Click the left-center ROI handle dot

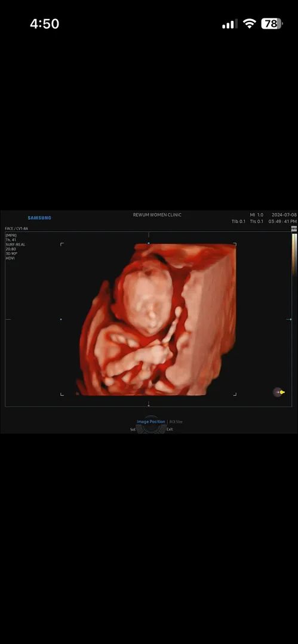point(61,319)
